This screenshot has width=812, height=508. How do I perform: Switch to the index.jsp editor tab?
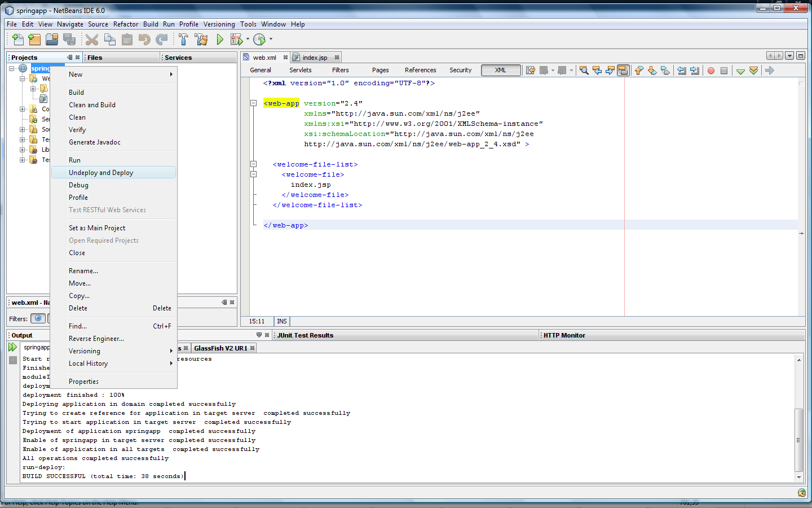click(314, 58)
